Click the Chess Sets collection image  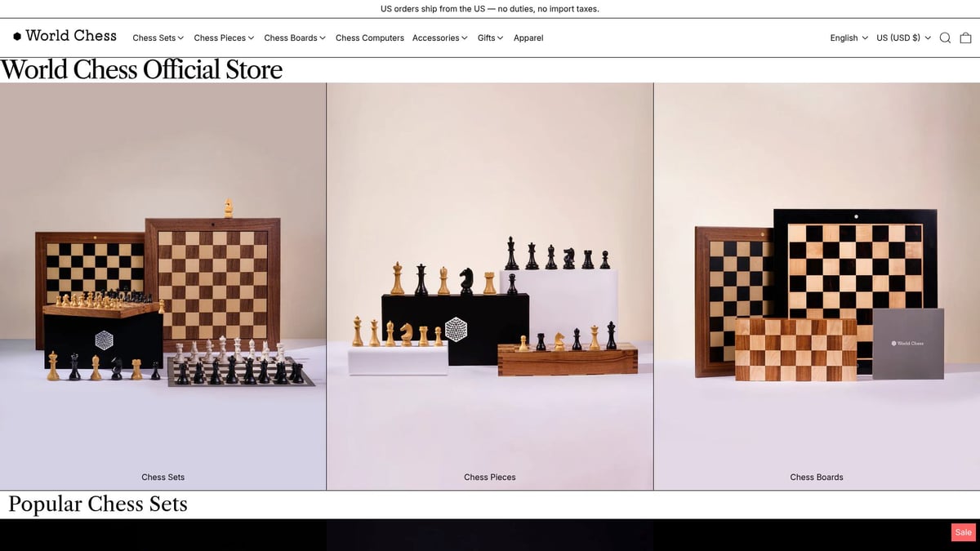pos(163,286)
